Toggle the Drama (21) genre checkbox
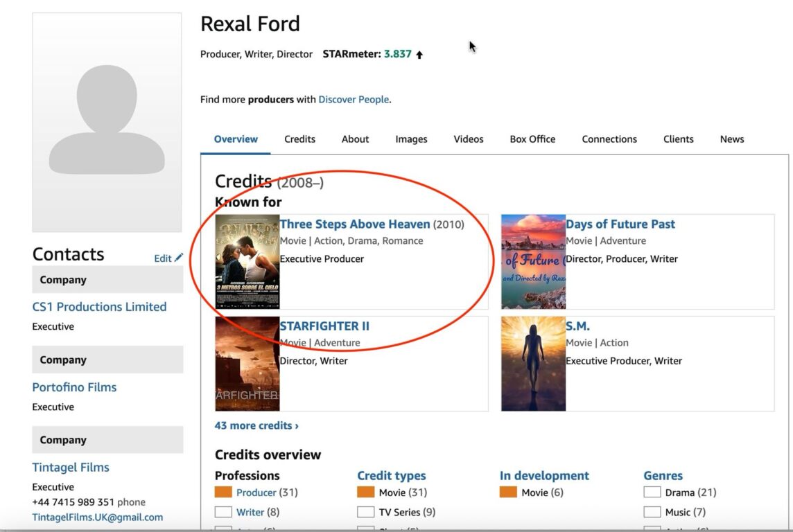 point(652,492)
